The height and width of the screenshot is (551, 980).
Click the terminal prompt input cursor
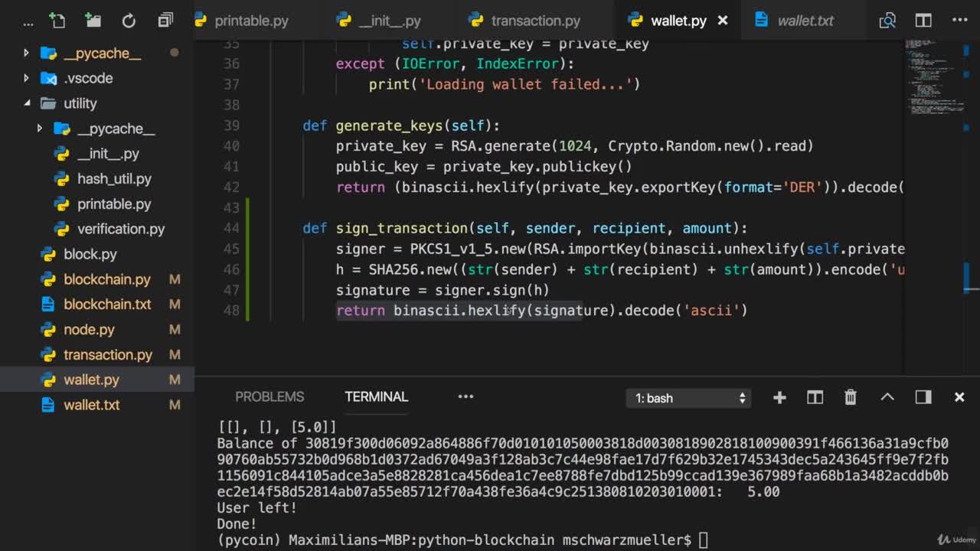click(x=703, y=540)
